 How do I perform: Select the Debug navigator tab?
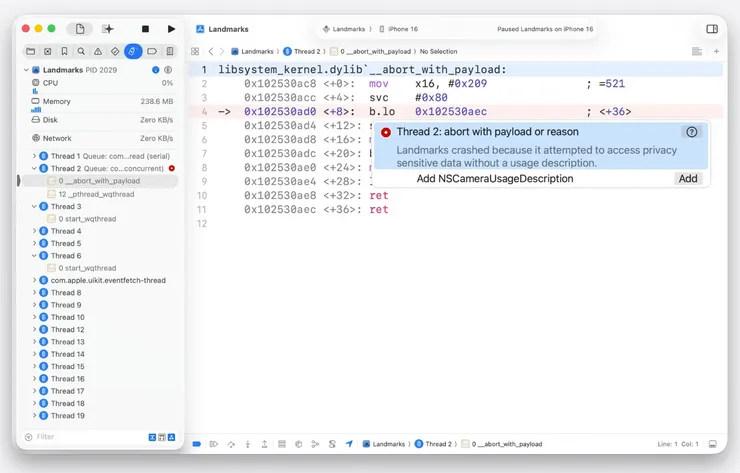(x=133, y=51)
